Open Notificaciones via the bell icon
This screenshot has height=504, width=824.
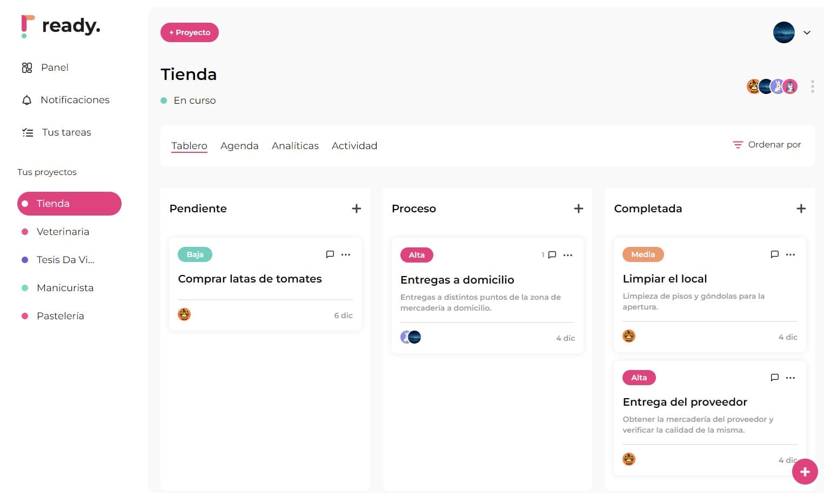coord(27,100)
